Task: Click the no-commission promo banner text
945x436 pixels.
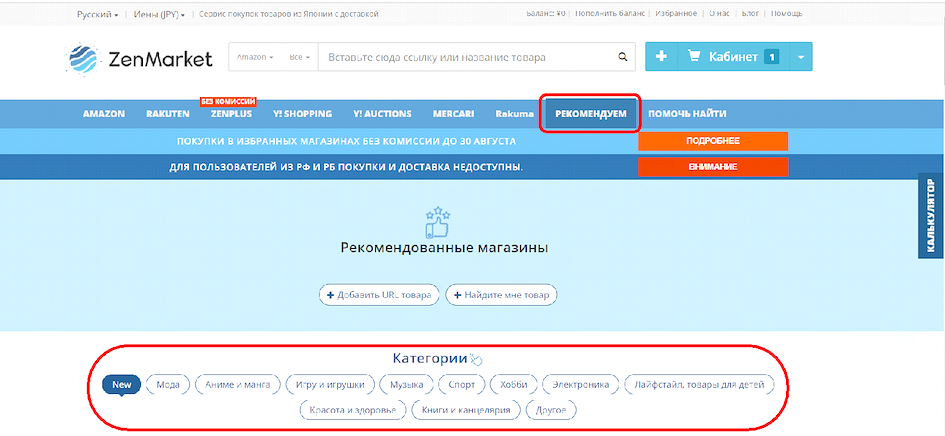Action: pos(346,141)
